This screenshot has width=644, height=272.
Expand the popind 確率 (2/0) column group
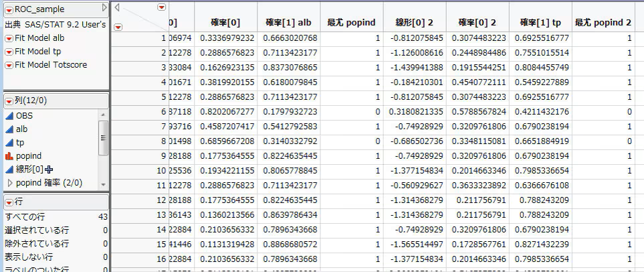(10, 183)
